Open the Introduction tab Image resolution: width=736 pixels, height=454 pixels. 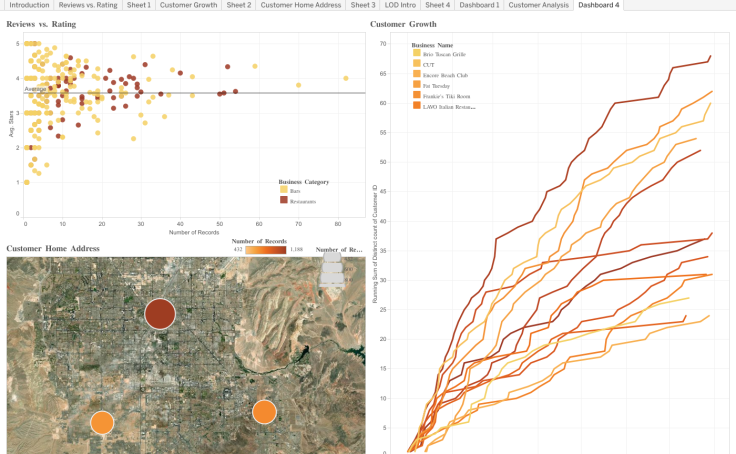click(x=29, y=5)
